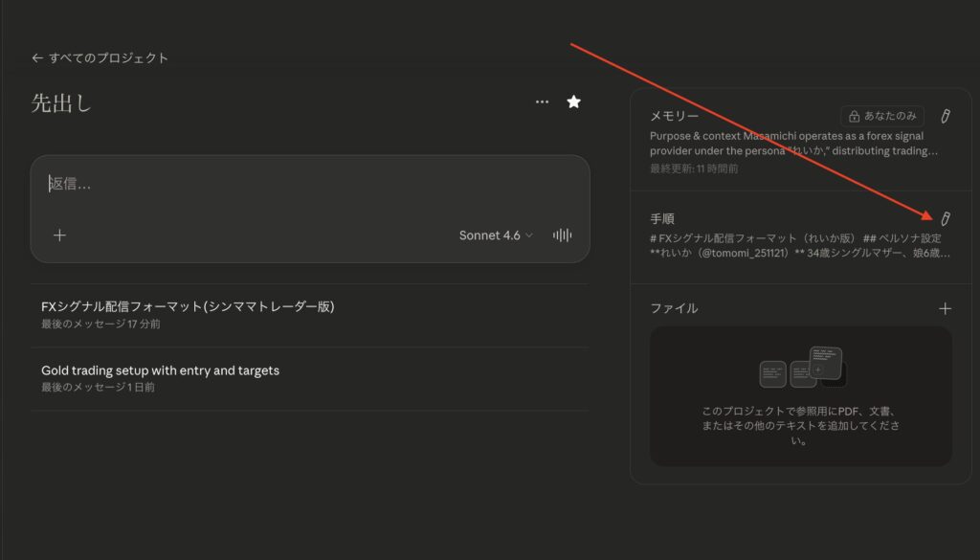
Task: Add a file with the ファイル plus icon
Action: tap(945, 308)
